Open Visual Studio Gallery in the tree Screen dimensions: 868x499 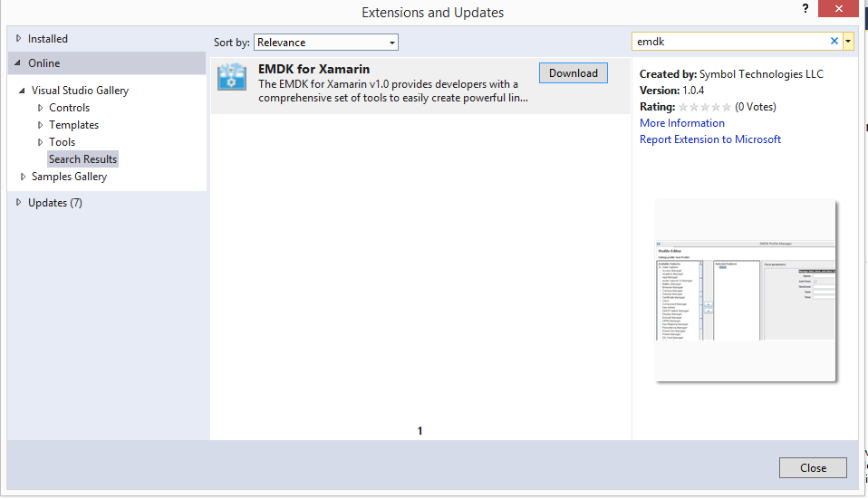80,91
